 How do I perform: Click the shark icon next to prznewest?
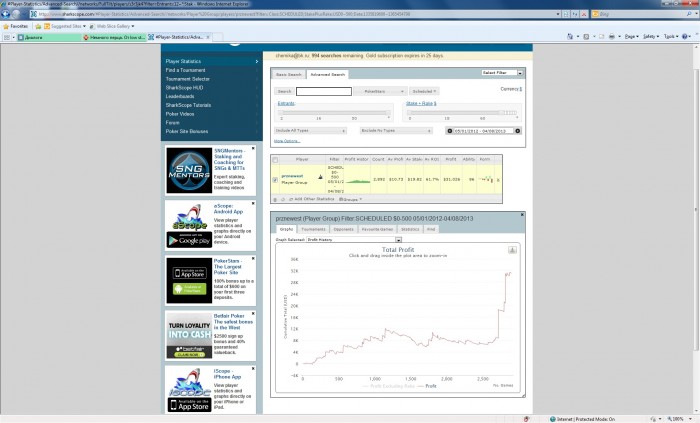320,177
